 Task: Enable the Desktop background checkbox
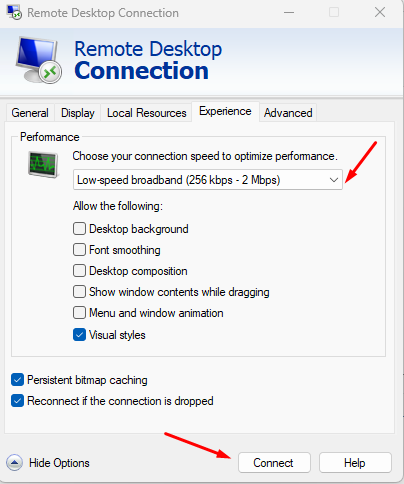pyautogui.click(x=79, y=229)
